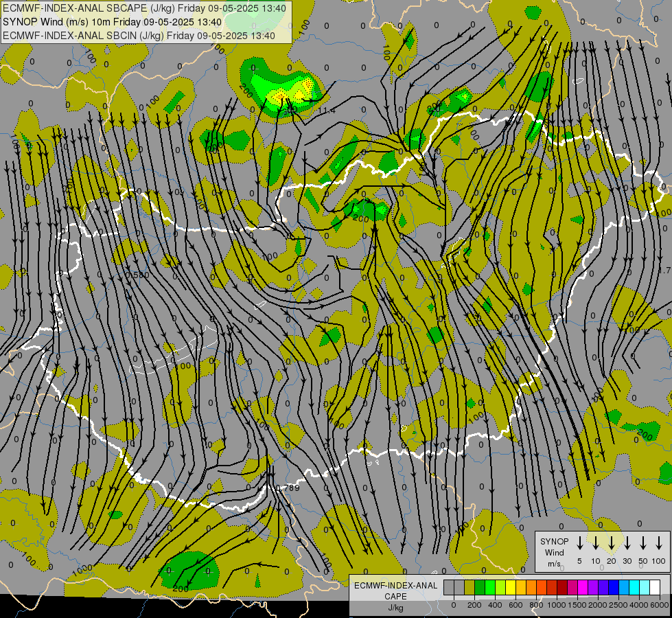Image resolution: width=672 pixels, height=618 pixels.
Task: Click the 600 tick label in CAPE legend
Action: 515,605
